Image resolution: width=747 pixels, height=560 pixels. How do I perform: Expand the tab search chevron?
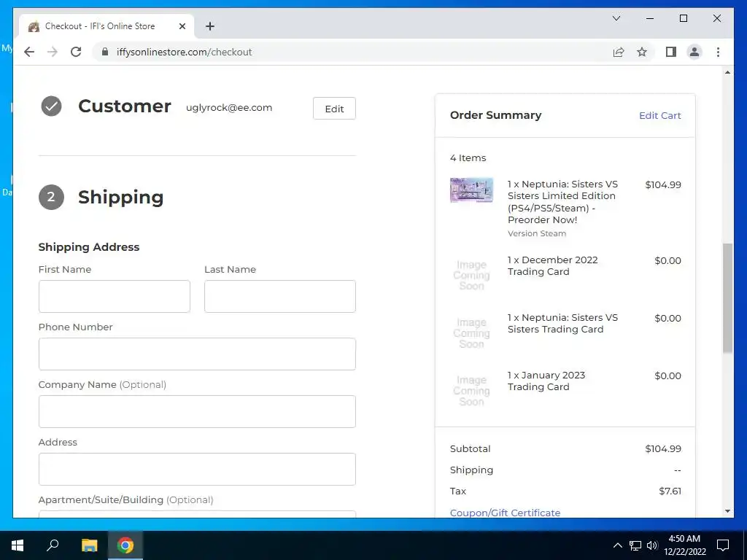click(616, 18)
